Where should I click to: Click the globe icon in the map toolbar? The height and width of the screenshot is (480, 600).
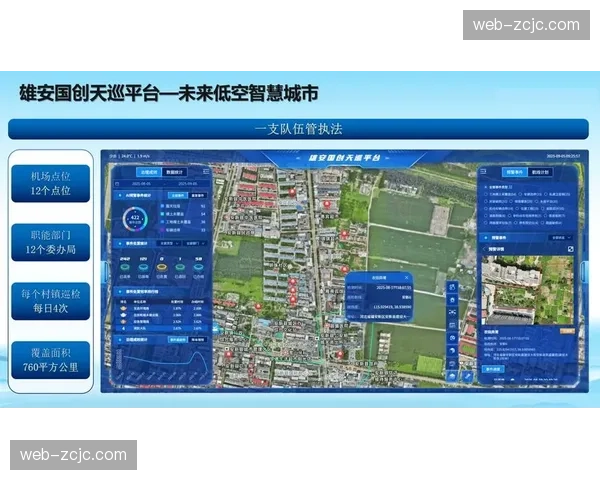[452, 351]
